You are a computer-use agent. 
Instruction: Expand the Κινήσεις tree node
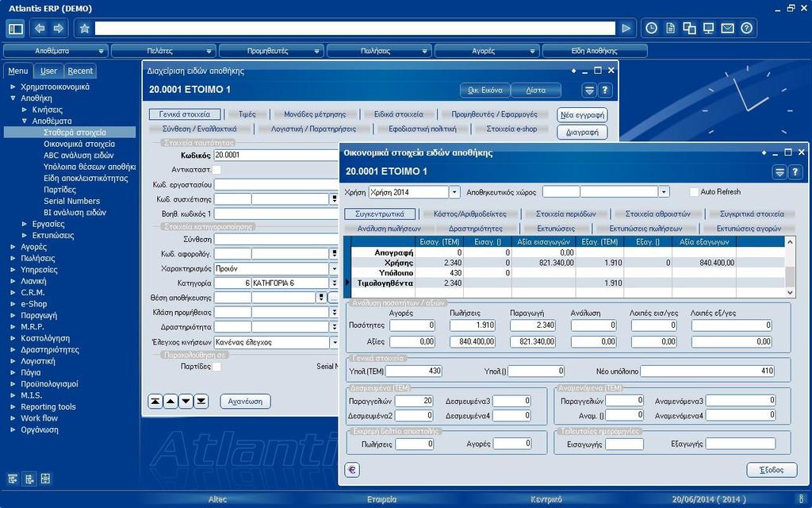click(25, 110)
